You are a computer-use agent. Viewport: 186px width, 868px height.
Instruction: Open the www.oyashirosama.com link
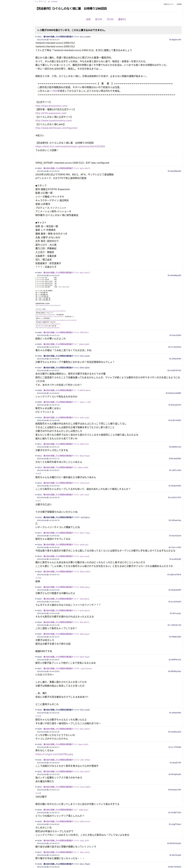pos(54,121)
